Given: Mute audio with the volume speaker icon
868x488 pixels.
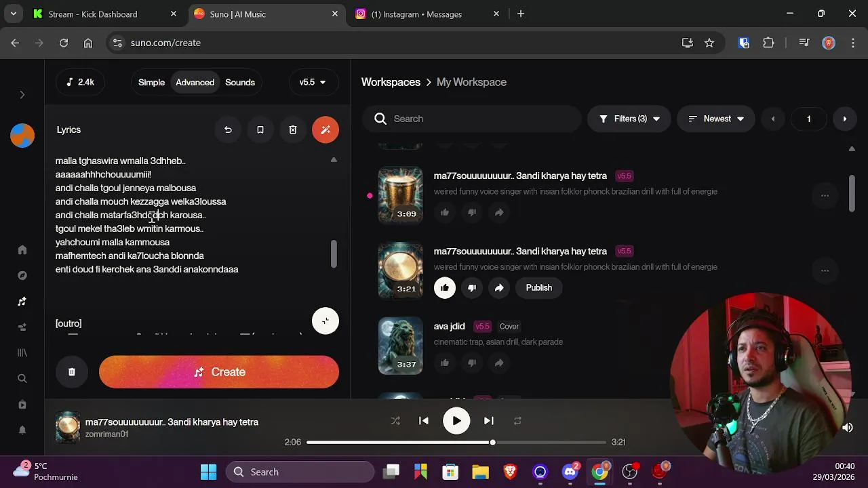Looking at the screenshot, I should point(848,428).
